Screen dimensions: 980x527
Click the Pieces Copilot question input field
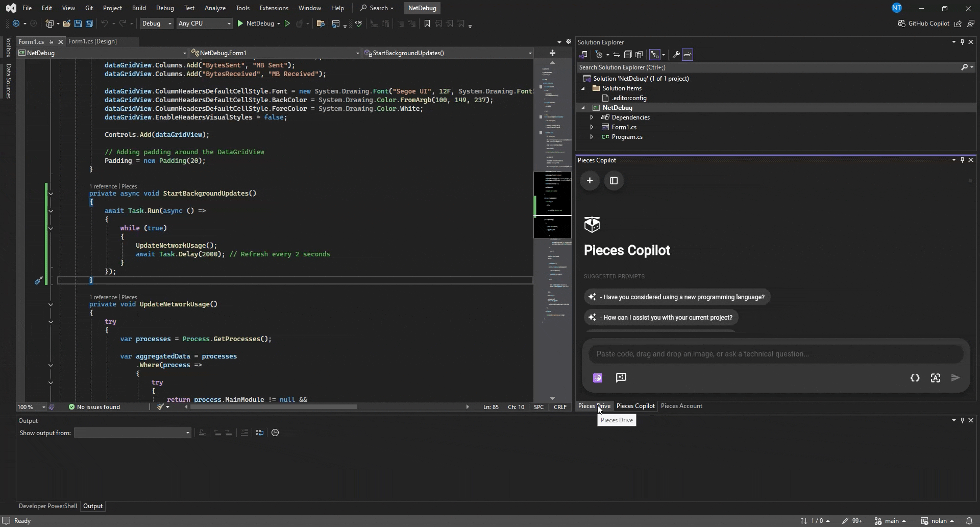tap(776, 354)
